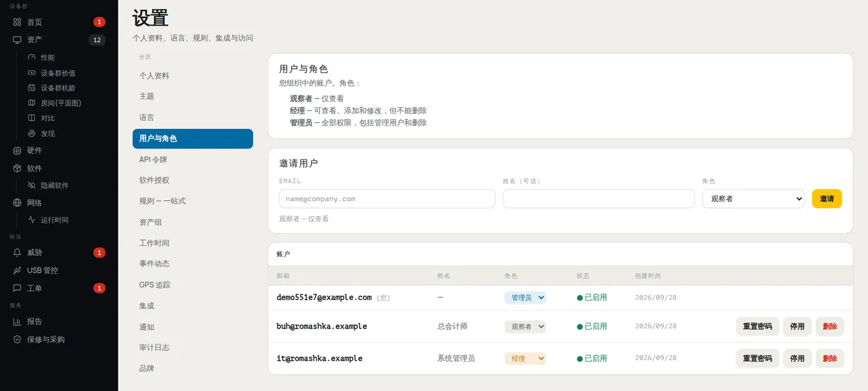Select the 发现 radar icon
The width and height of the screenshot is (868, 391).
pos(32,133)
